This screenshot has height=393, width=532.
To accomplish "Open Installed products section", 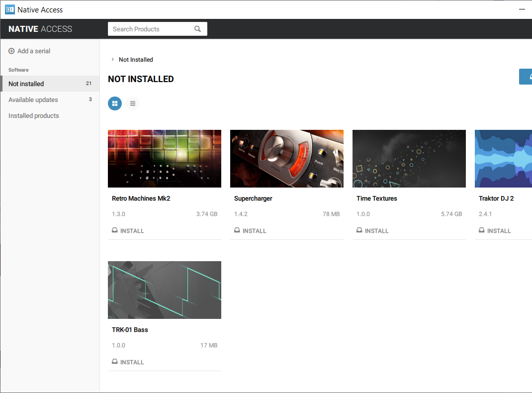I will 50,115.
